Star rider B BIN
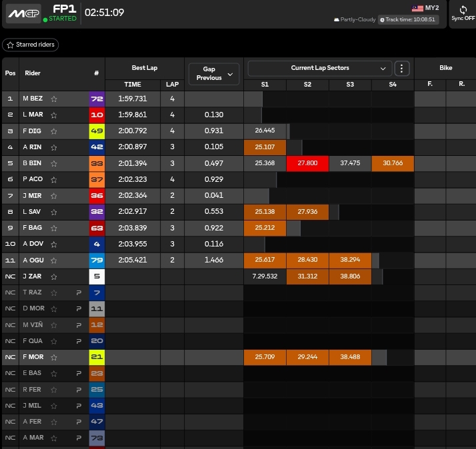Viewport: 476px width, 449px height. [x=54, y=163]
